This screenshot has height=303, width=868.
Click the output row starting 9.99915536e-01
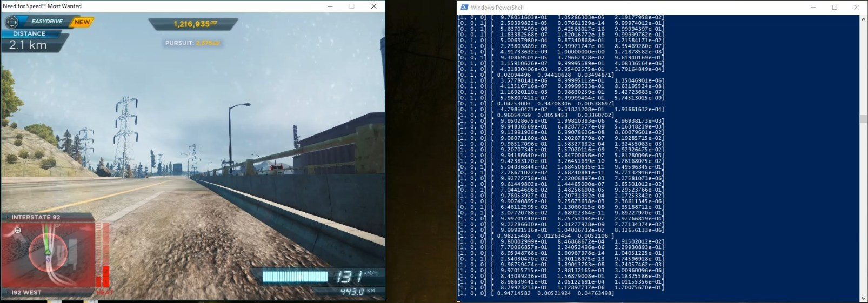coord(561,230)
